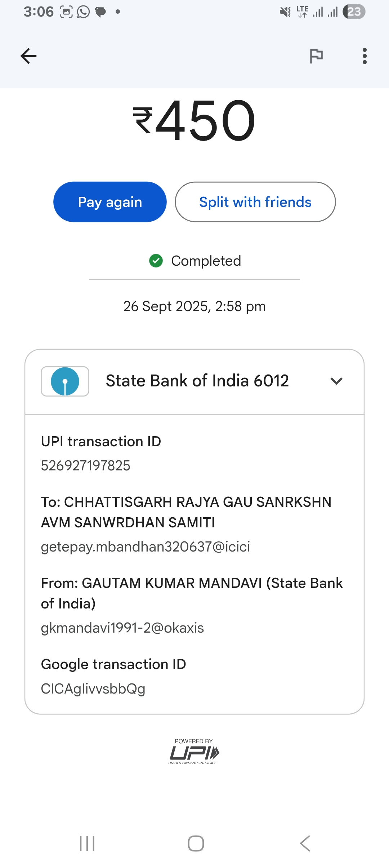Tap the State Bank of India logo
389x868 pixels.
[x=65, y=381]
